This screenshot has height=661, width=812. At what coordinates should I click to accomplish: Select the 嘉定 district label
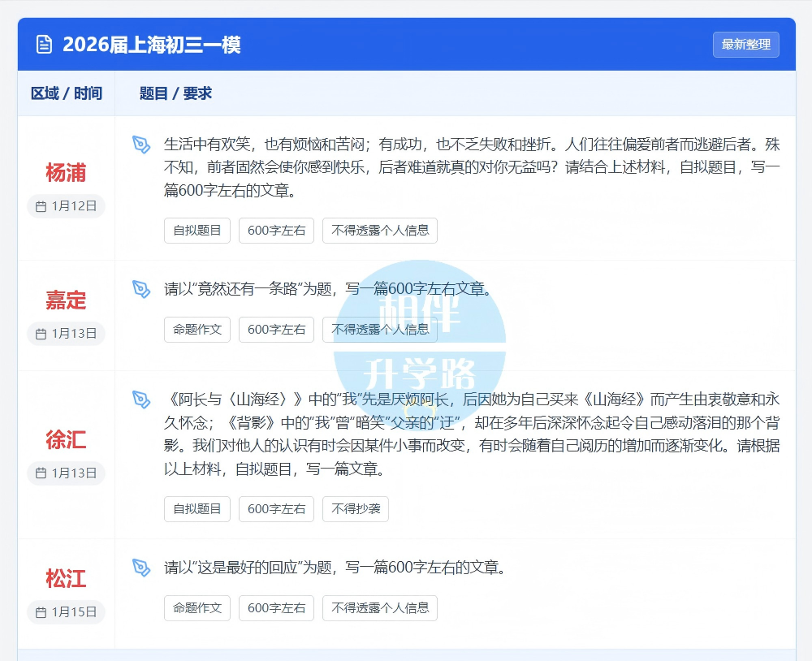pyautogui.click(x=64, y=300)
